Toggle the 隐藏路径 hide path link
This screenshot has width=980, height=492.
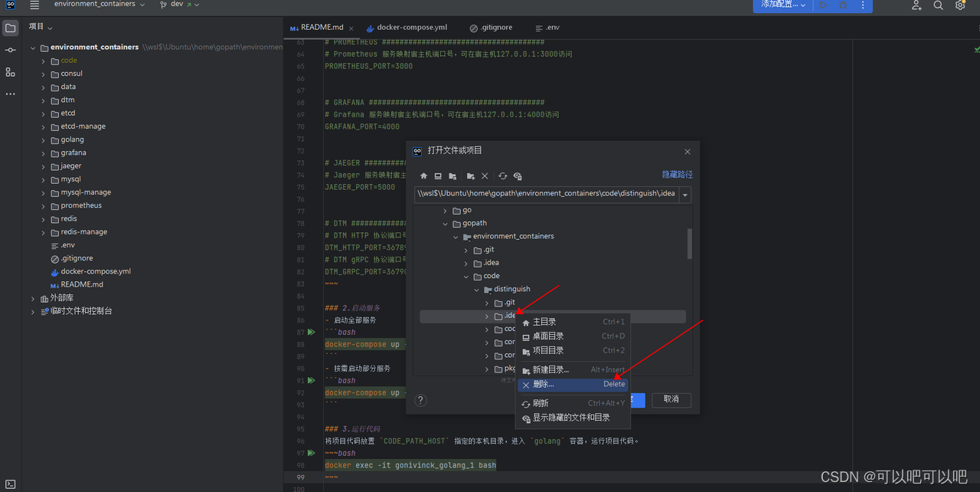tap(678, 175)
